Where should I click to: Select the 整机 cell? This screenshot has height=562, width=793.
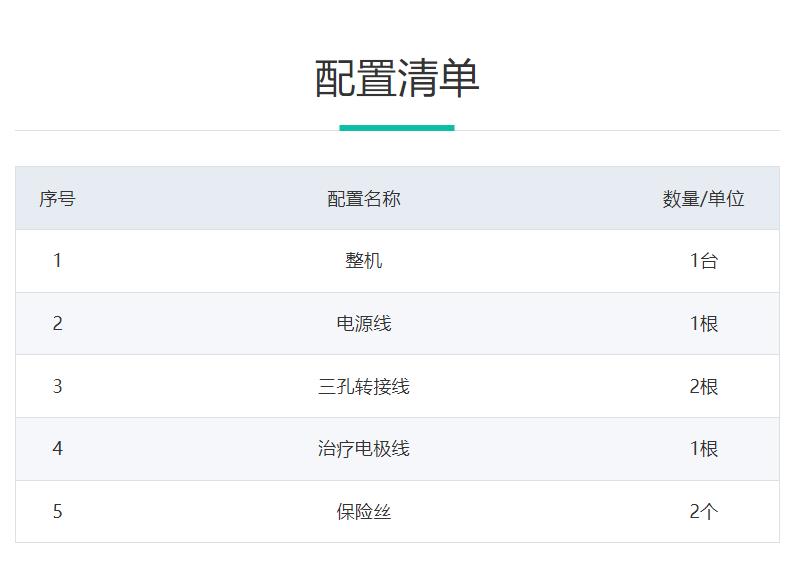coord(364,261)
